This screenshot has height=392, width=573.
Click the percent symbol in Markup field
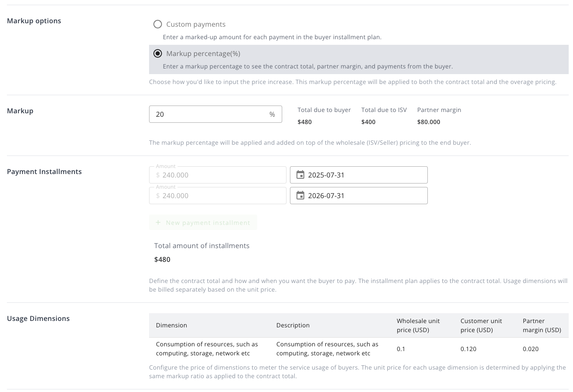(x=272, y=114)
